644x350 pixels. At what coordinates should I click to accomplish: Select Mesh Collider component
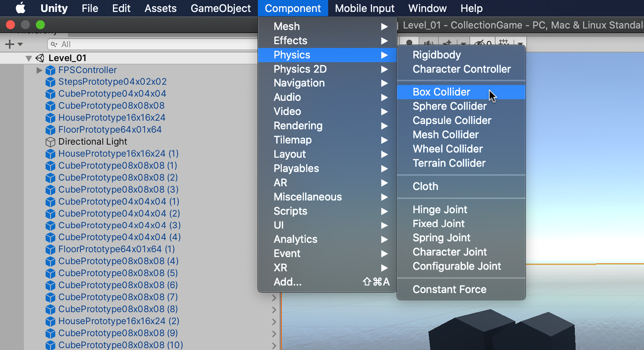click(x=461, y=135)
